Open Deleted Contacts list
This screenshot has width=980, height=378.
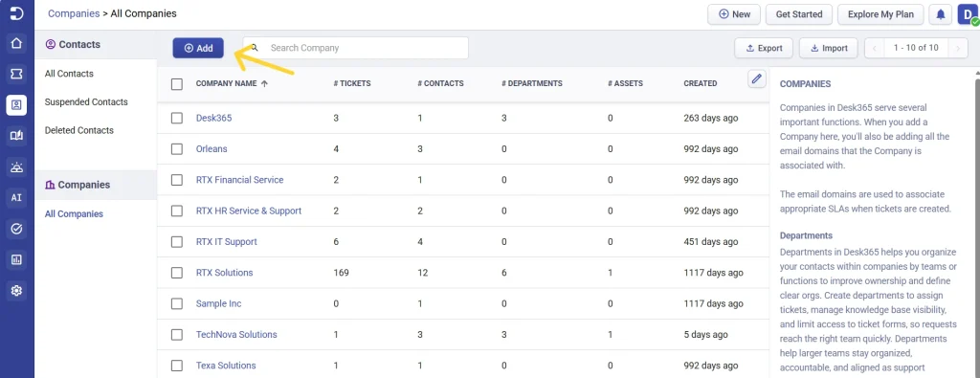pyautogui.click(x=79, y=130)
